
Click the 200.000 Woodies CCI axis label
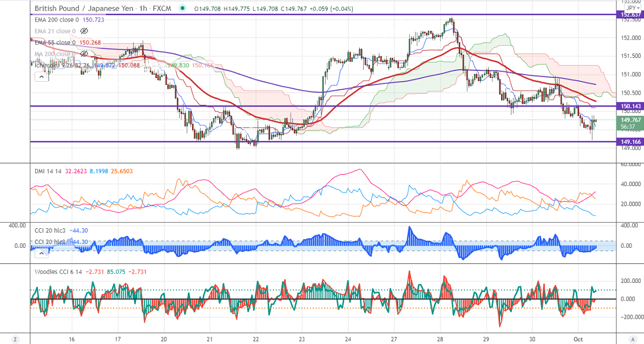631,281
